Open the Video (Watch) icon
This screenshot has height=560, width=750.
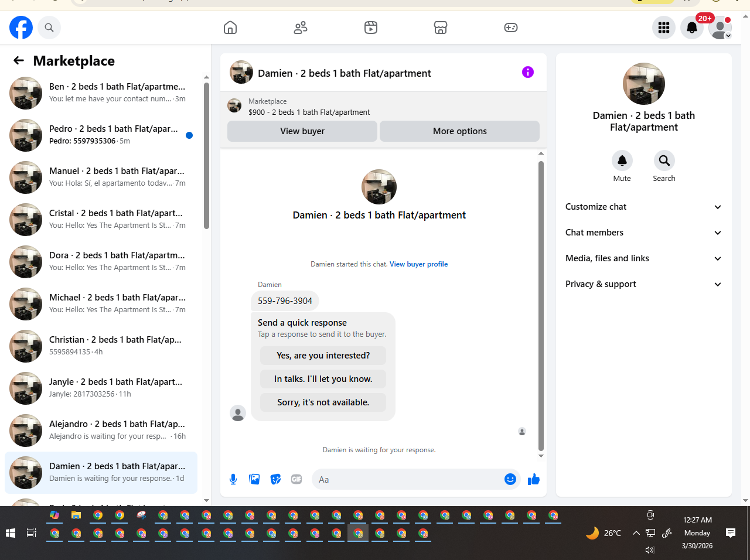pyautogui.click(x=371, y=28)
